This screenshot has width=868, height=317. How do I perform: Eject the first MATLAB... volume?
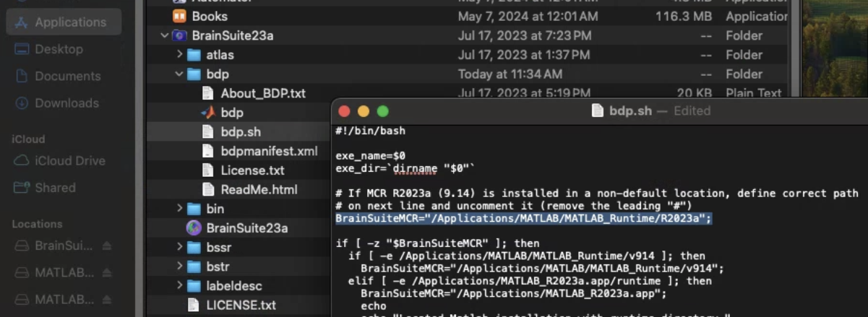tap(107, 273)
